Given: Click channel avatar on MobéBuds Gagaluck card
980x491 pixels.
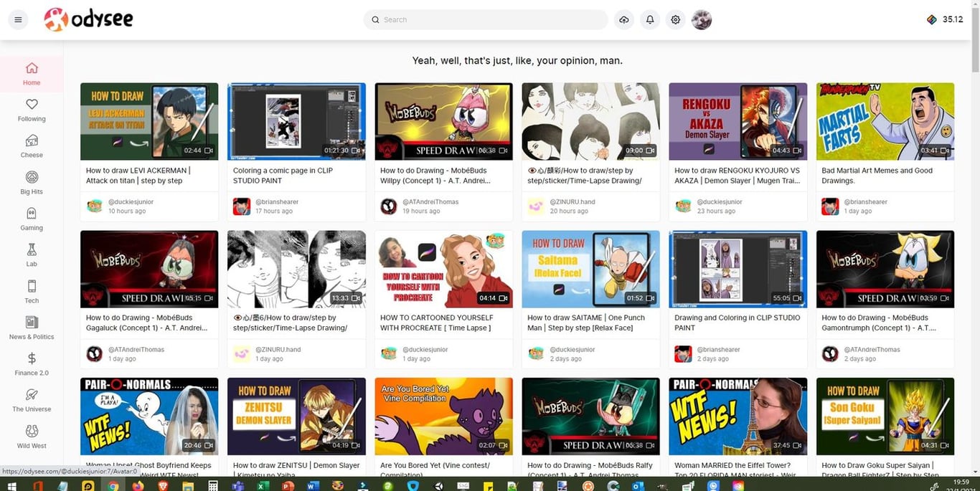Looking at the screenshot, I should [x=95, y=354].
